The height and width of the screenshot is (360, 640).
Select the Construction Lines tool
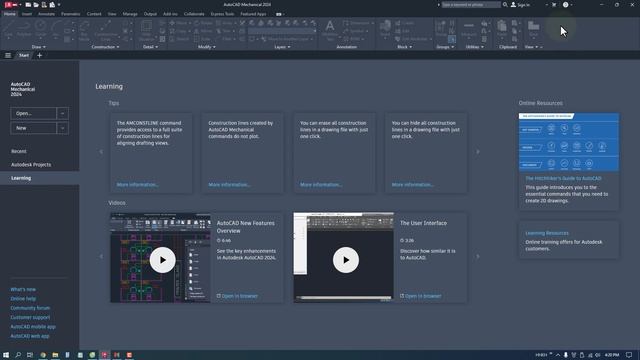click(106, 31)
